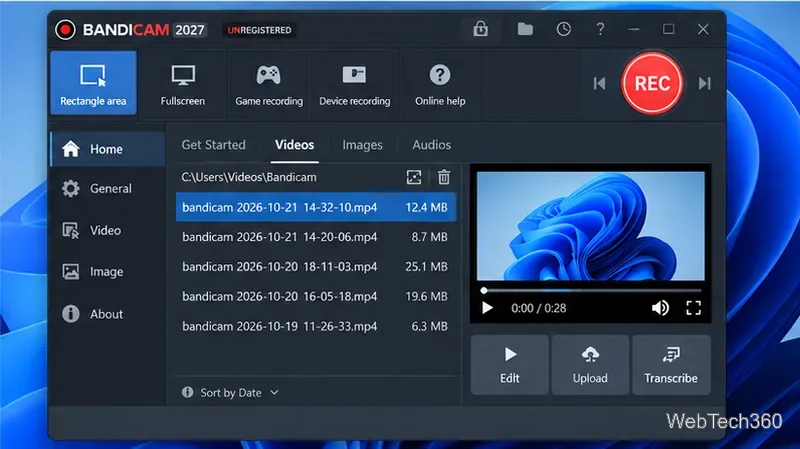Image resolution: width=800 pixels, height=449 pixels.
Task: Click the preview playback seek bar
Action: coord(592,290)
